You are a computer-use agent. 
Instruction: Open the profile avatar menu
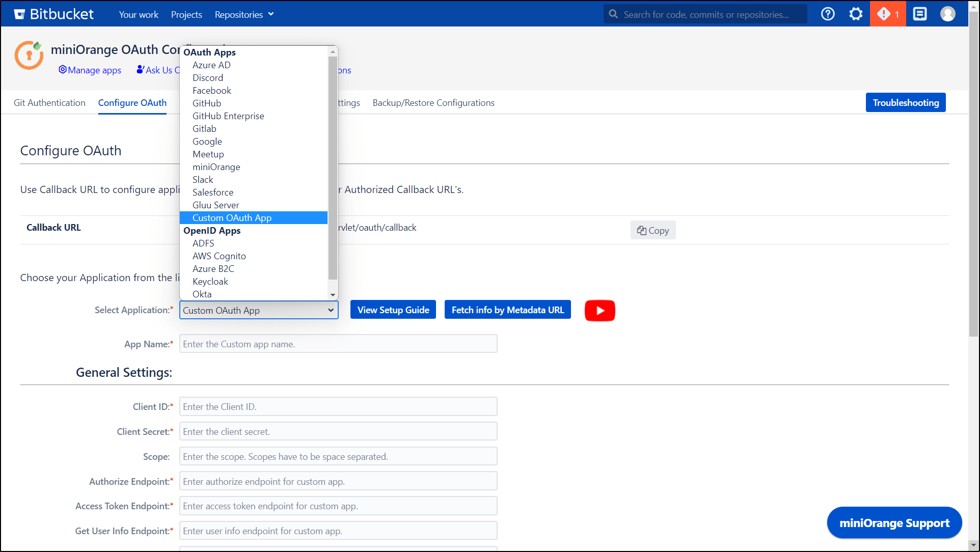tap(948, 14)
